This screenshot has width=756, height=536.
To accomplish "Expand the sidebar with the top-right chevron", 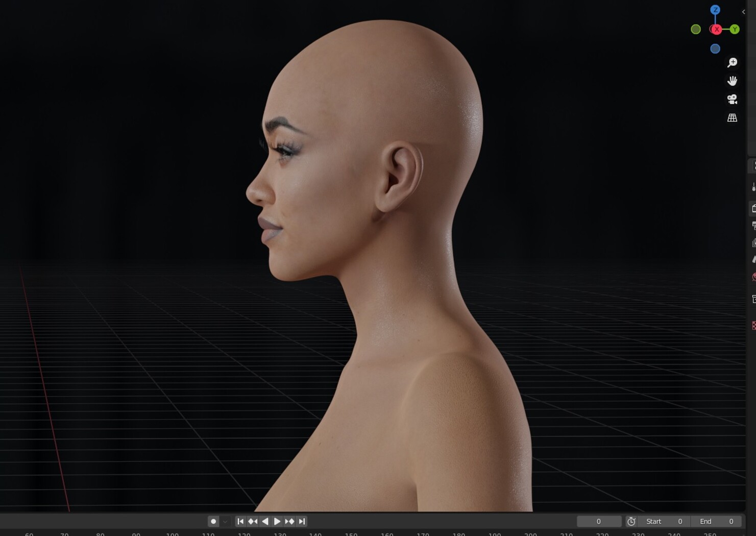I will (743, 12).
